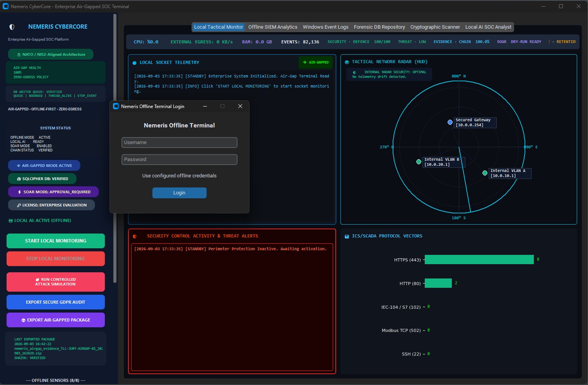The width and height of the screenshot is (588, 385).
Task: Maximize the main Nemeris CyberCore window
Action: (561, 6)
